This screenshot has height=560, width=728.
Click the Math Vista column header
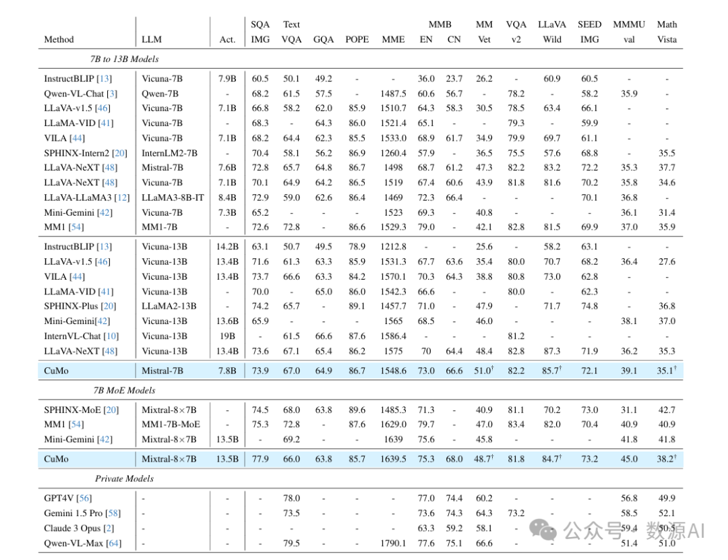click(667, 32)
